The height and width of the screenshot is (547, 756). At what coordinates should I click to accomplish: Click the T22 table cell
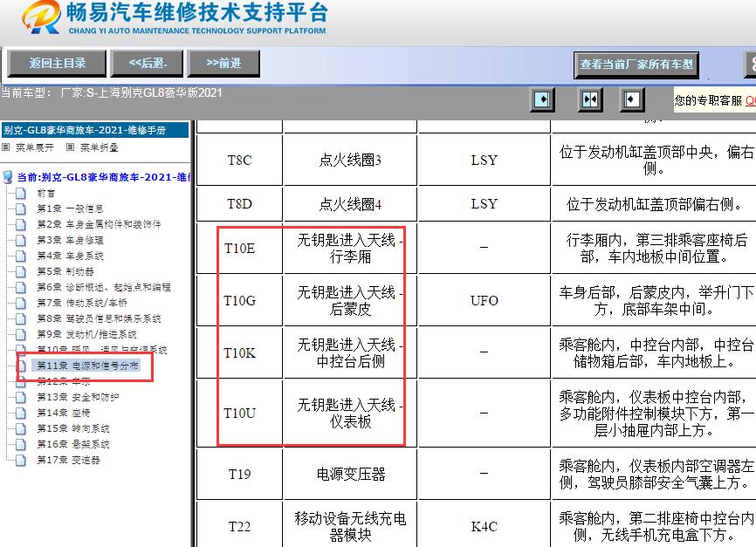(239, 526)
